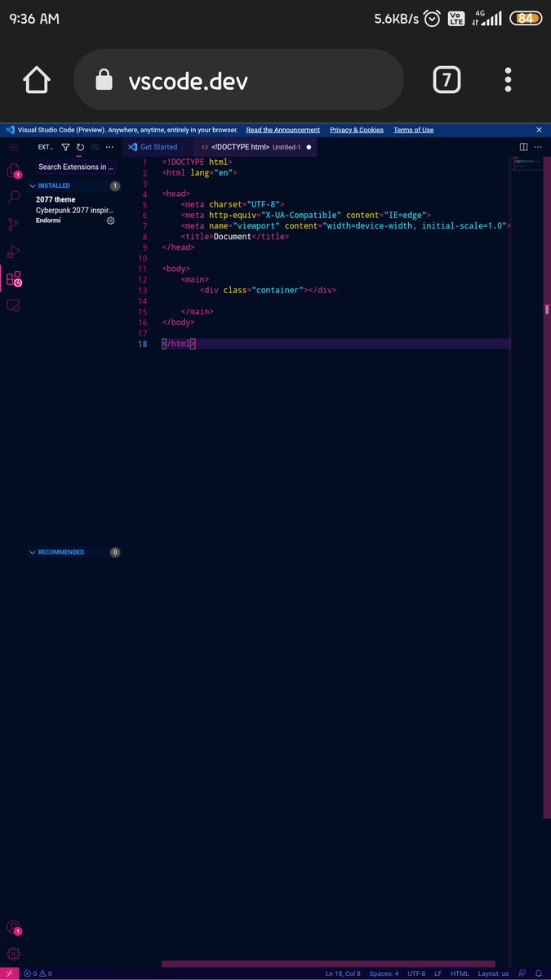Click the "container" class value

[x=278, y=290]
